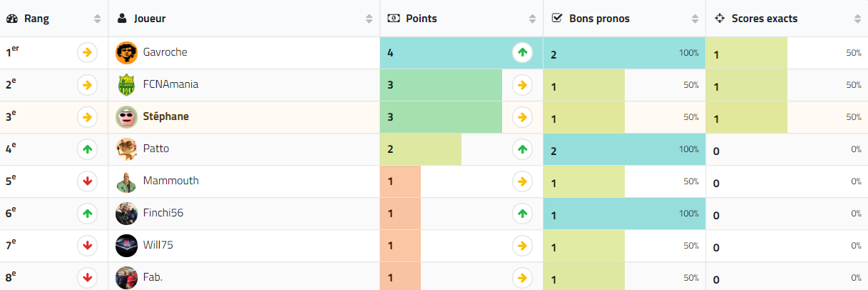Click the Scores exacts column header
Screen dimensions: 868x290
click(x=765, y=19)
